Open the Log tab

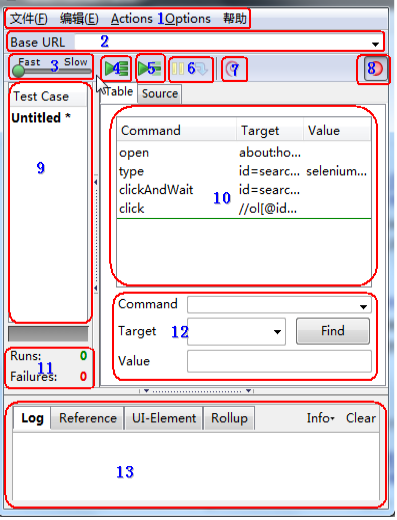point(32,418)
